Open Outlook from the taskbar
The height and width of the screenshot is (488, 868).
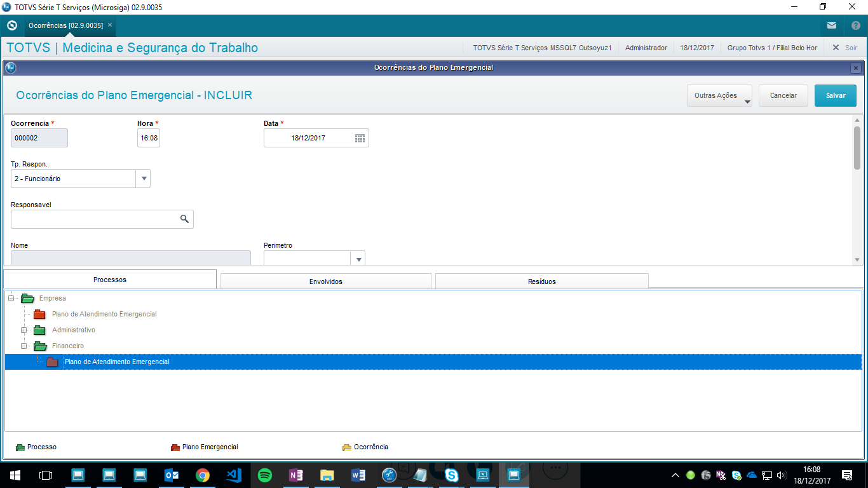click(172, 475)
